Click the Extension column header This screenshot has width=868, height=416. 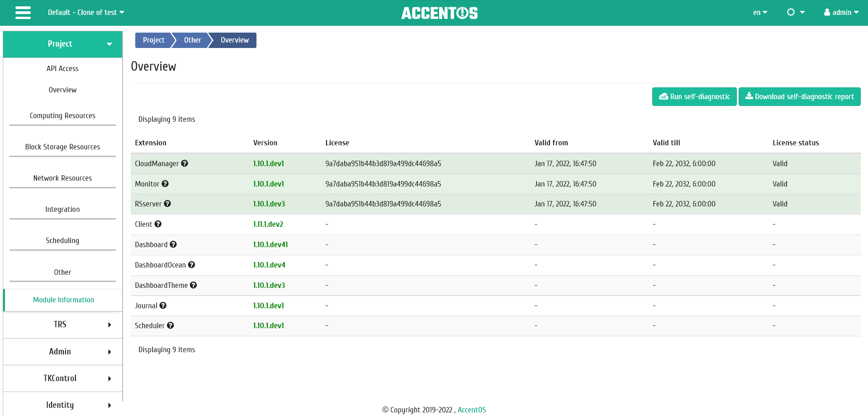coord(151,143)
